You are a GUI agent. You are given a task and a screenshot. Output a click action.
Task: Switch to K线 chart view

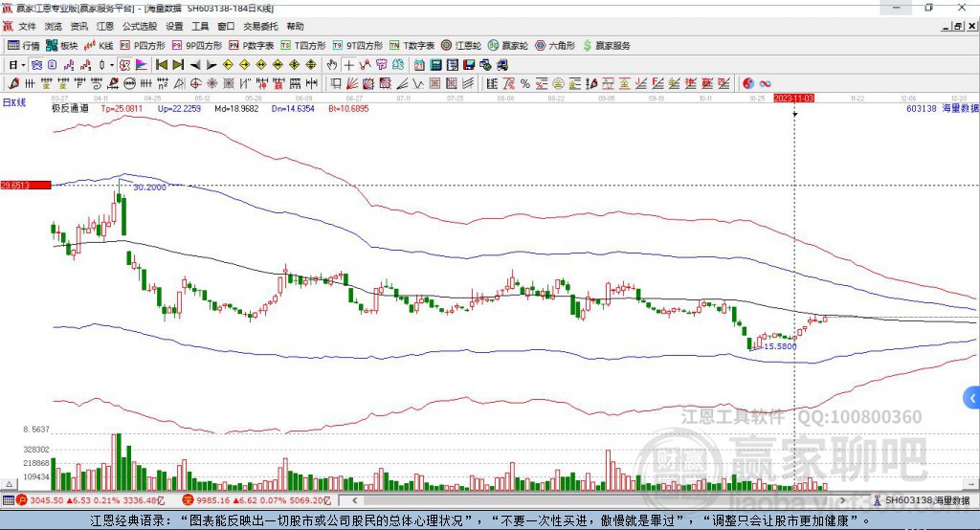coord(99,46)
